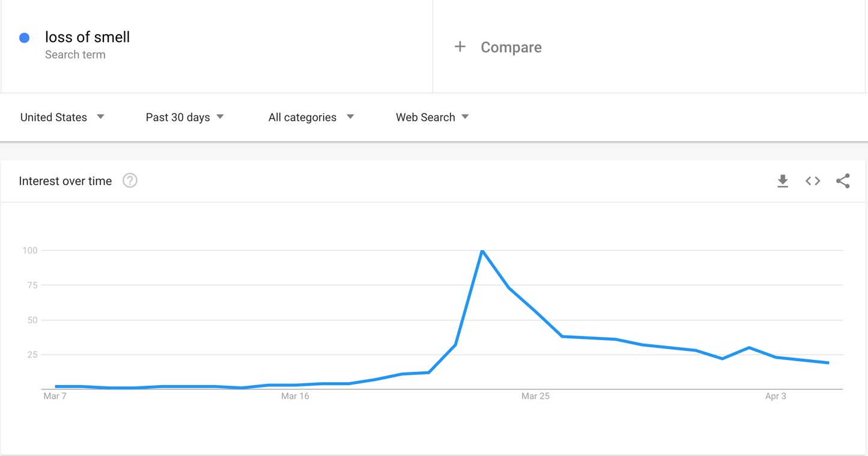Share the interest over time chart
Viewport: 868px width, 456px height.
843,181
